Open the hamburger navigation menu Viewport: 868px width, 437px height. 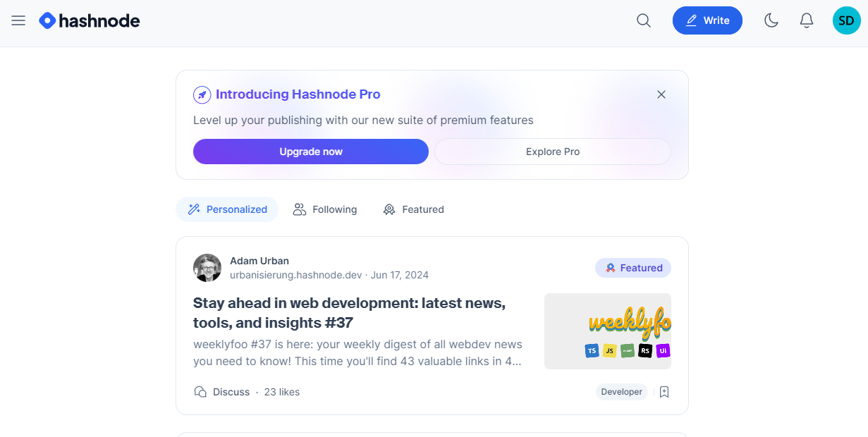pyautogui.click(x=18, y=20)
